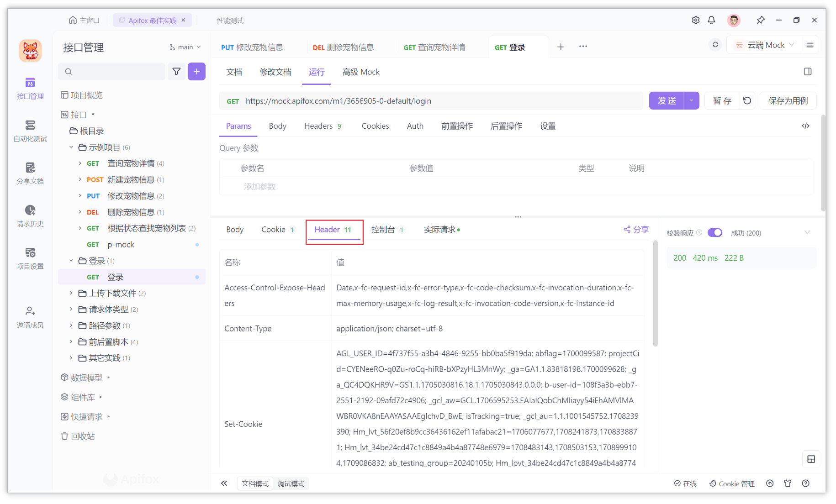Expand the 查询宠物详情 tree item
Image resolution: width=836 pixels, height=504 pixels.
[x=80, y=163]
